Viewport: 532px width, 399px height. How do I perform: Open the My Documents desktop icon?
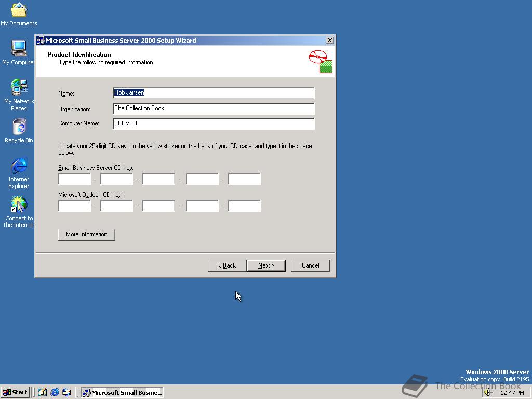click(19, 14)
